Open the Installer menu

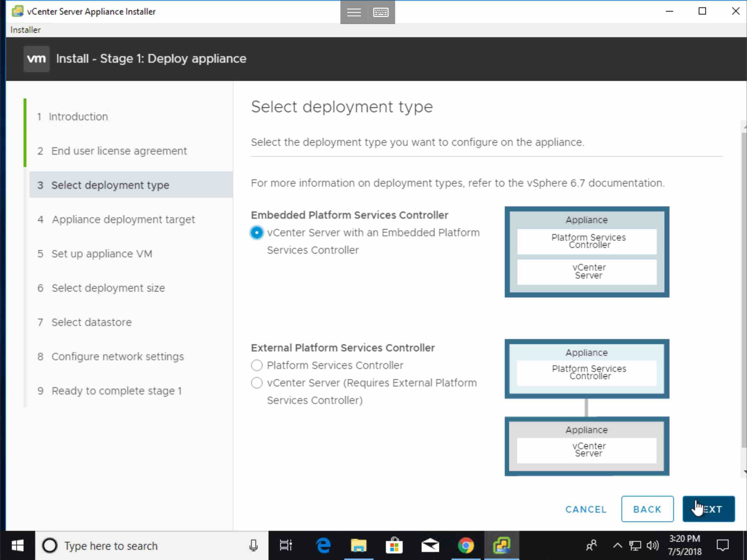(25, 30)
